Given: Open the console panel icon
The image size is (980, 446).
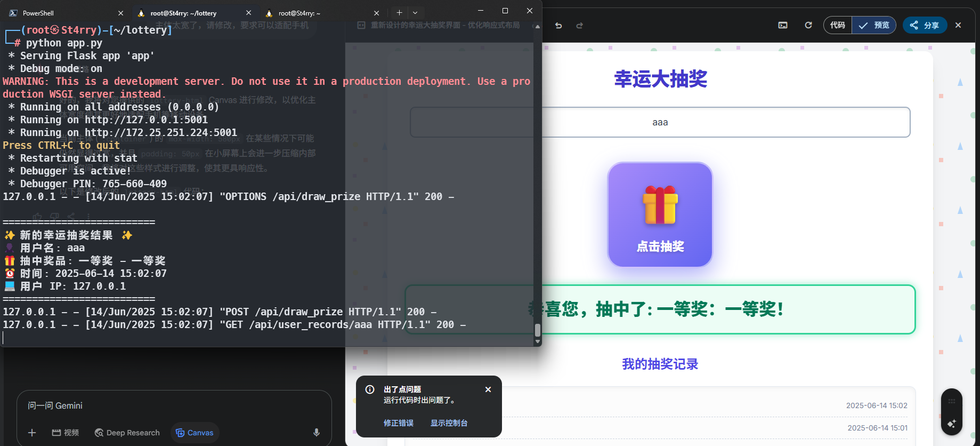Looking at the screenshot, I should 783,25.
